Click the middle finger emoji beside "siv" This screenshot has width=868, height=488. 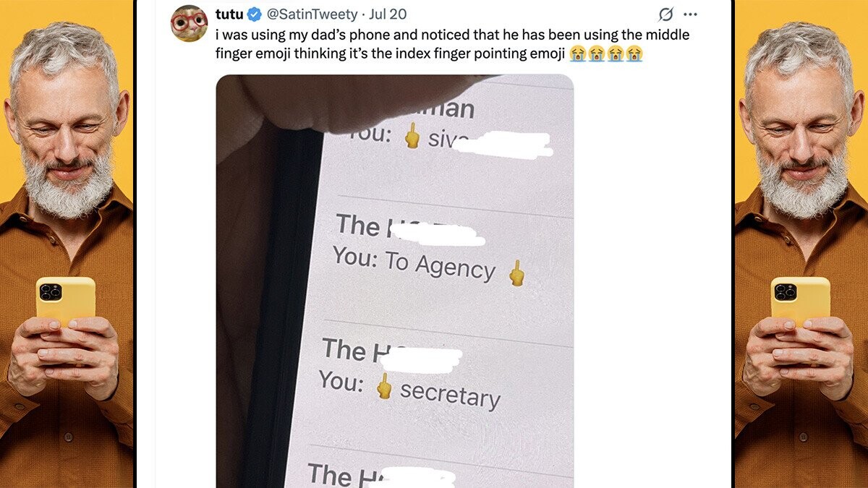click(412, 136)
